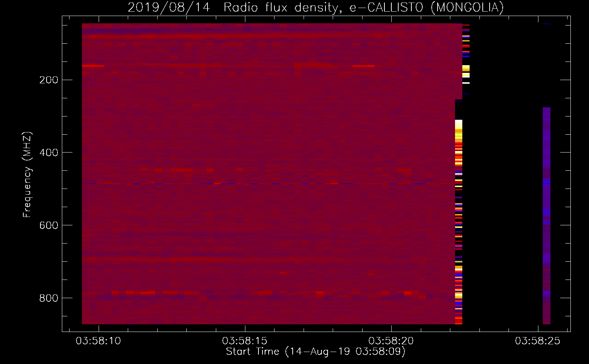Click the 03:58:20 time tick label
Image resolution: width=589 pixels, height=364 pixels.
391,341
